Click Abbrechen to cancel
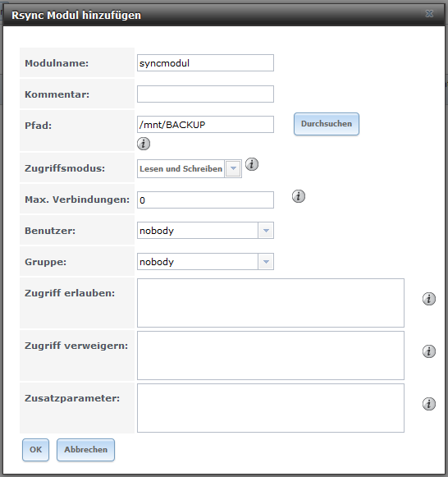The width and height of the screenshot is (448, 477). coord(85,450)
